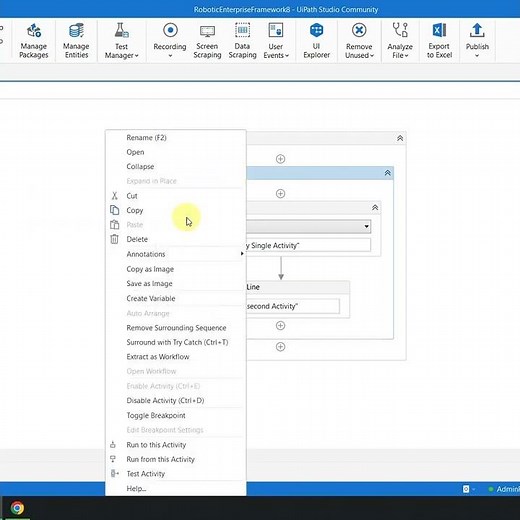Collapse the highlighted blue sequence

pyautogui.click(x=387, y=173)
